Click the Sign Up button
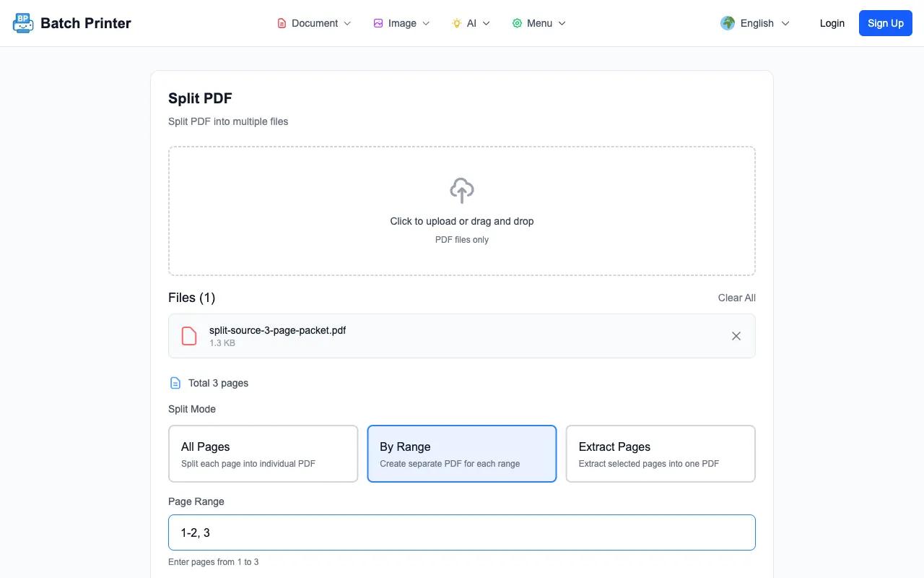The image size is (924, 578). [x=886, y=23]
